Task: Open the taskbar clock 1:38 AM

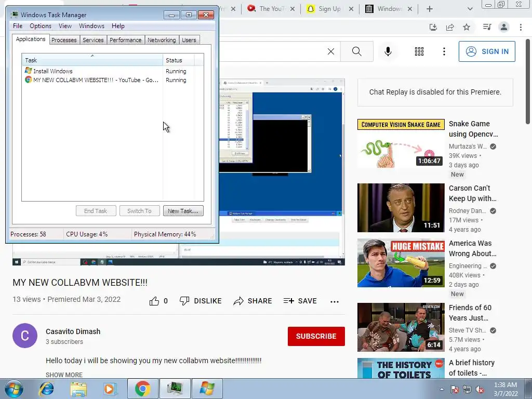Action: tap(506, 389)
